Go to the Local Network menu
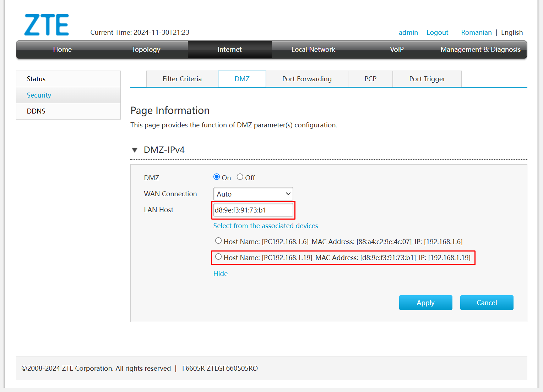The width and height of the screenshot is (543, 392). pos(313,49)
